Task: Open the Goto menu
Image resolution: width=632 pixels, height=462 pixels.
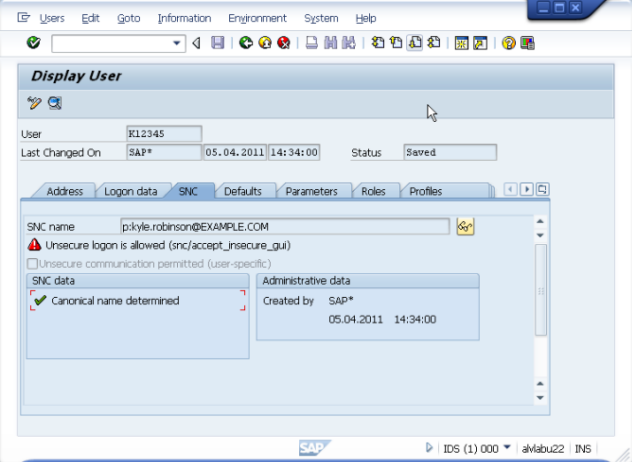Action: pos(129,18)
